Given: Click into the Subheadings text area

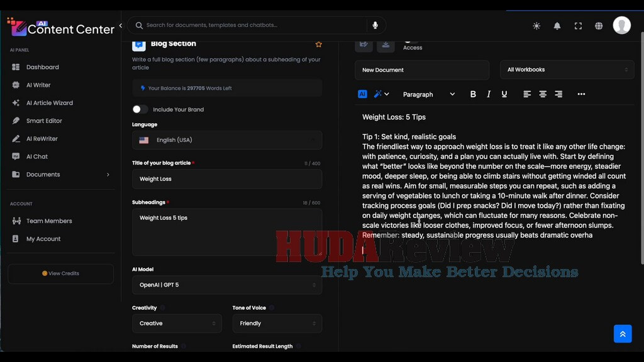Looking at the screenshot, I should (226, 233).
